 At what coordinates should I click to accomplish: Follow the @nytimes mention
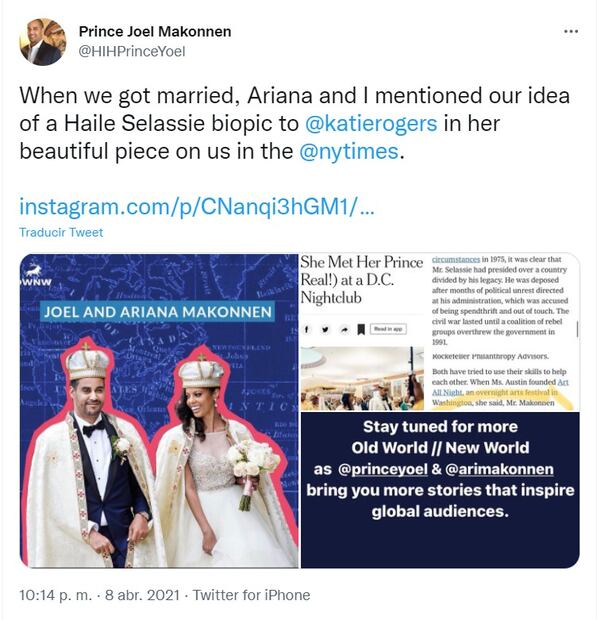(349, 151)
